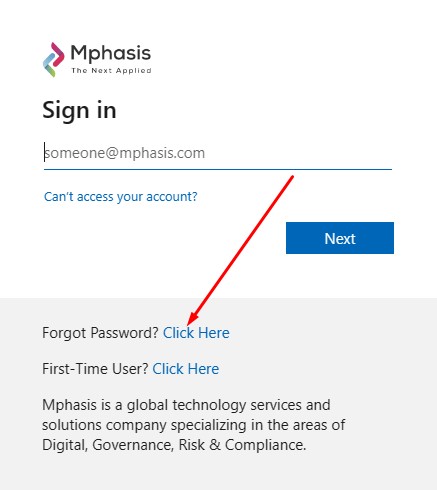
Task: Click the blue underline beneath email field
Action: click(x=218, y=169)
